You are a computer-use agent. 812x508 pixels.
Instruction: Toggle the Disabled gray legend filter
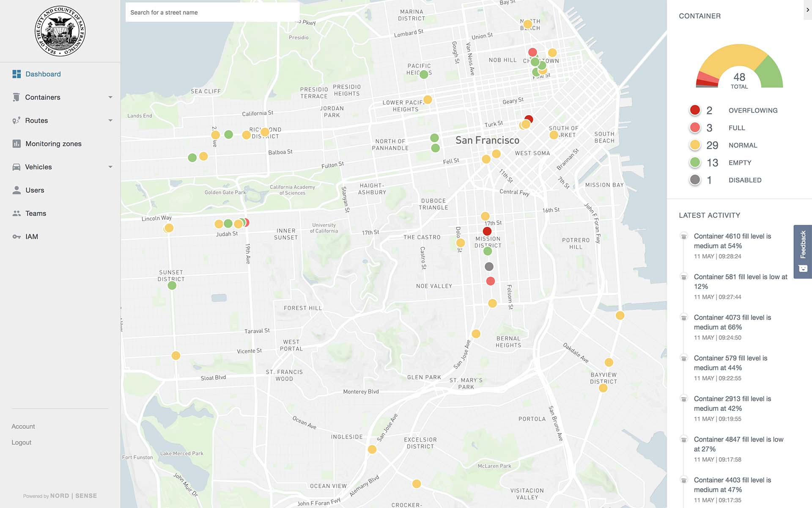(x=695, y=180)
